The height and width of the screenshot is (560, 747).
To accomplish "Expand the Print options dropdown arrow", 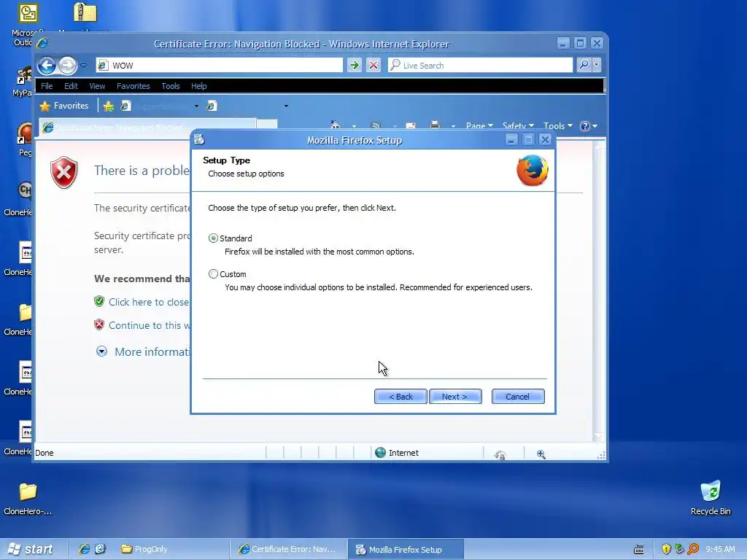I will pyautogui.click(x=453, y=126).
